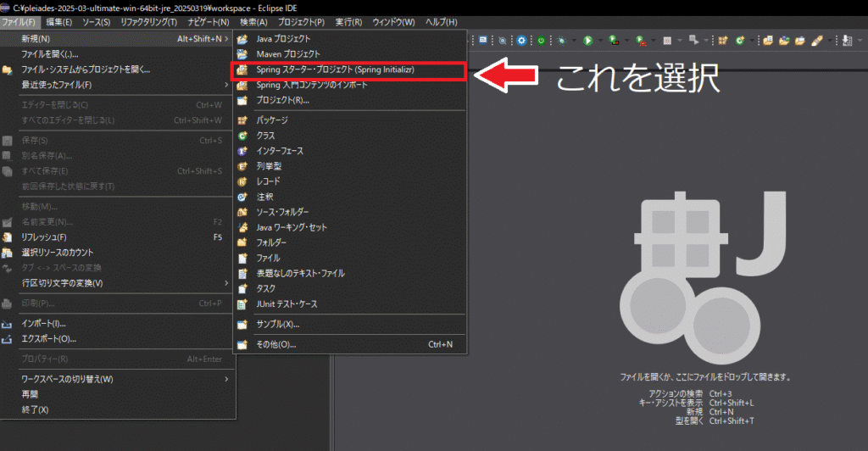
Task: Choose 再開 from the File menu
Action: (x=117, y=394)
